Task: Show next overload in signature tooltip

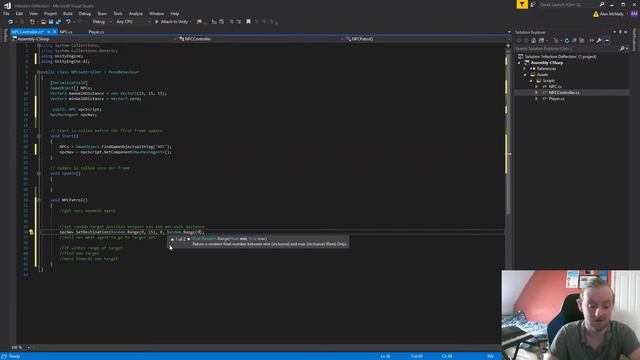Action: [x=188, y=239]
